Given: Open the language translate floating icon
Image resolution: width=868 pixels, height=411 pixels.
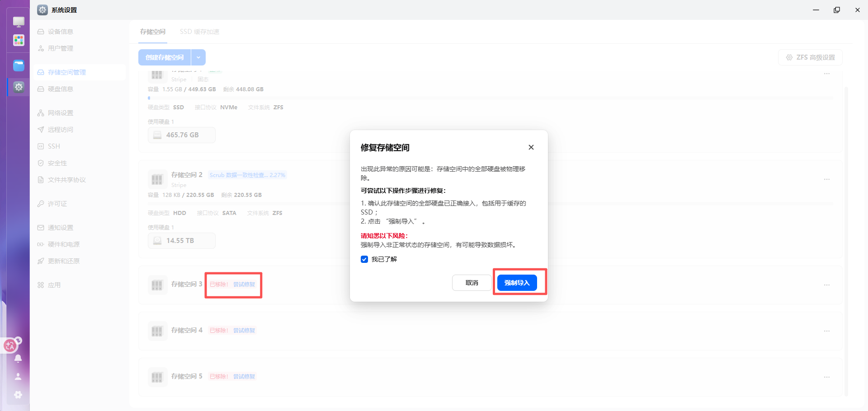Looking at the screenshot, I should pyautogui.click(x=10, y=346).
